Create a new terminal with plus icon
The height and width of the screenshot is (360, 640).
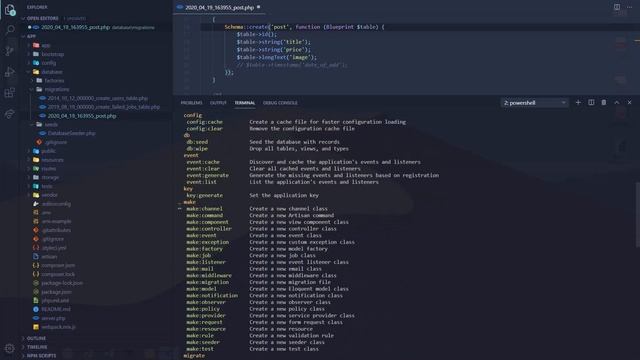pos(578,102)
